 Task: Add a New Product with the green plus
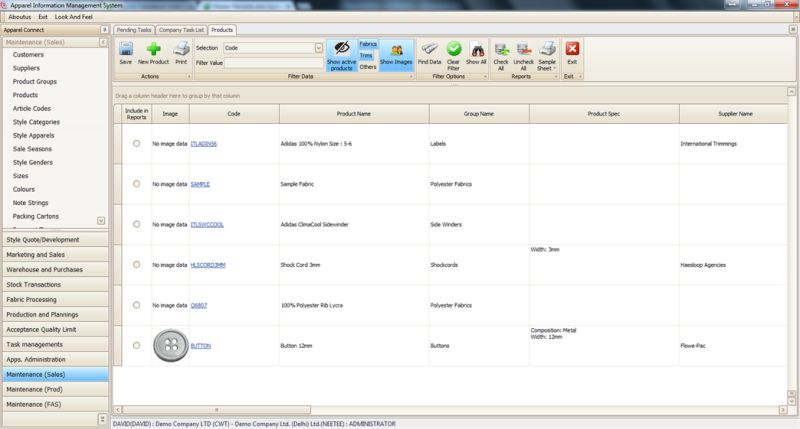[x=154, y=49]
